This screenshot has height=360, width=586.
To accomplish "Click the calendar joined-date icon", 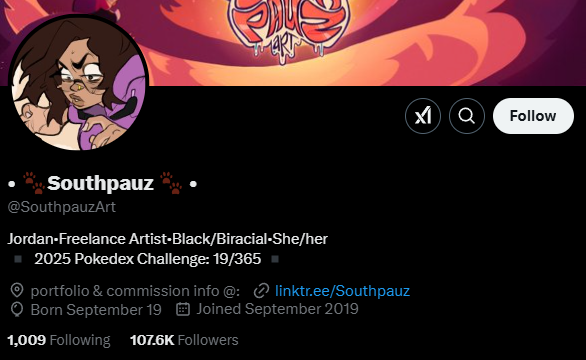I will point(183,309).
